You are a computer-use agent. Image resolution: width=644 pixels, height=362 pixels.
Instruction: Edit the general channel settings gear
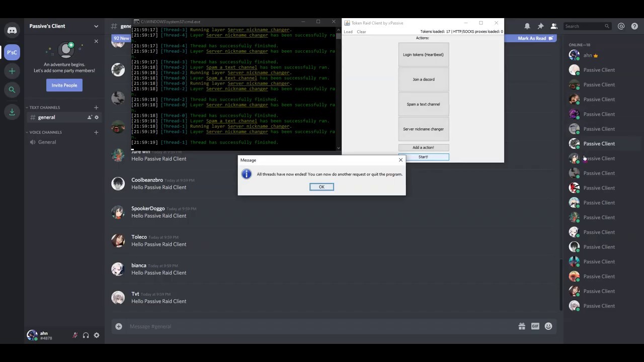click(97, 117)
